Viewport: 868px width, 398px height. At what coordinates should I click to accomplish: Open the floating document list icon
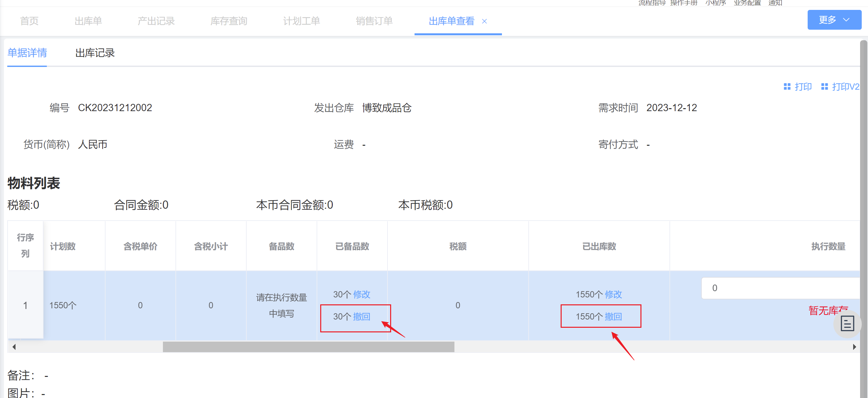(847, 323)
